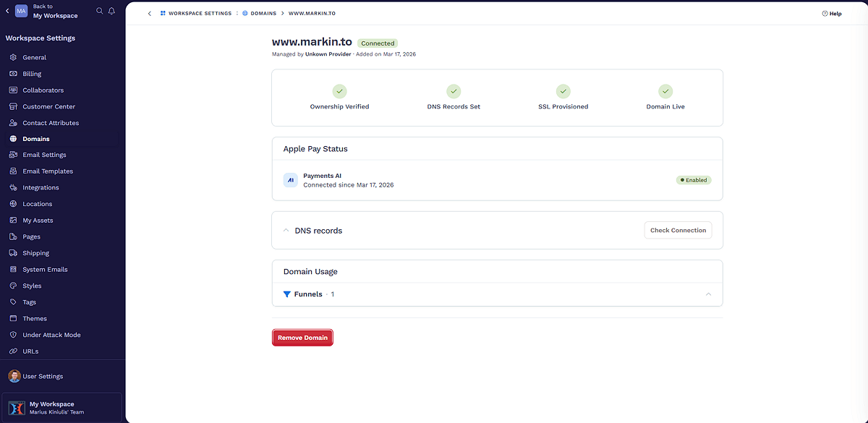Click the Themes icon in sidebar
The height and width of the screenshot is (423, 868).
[14, 318]
